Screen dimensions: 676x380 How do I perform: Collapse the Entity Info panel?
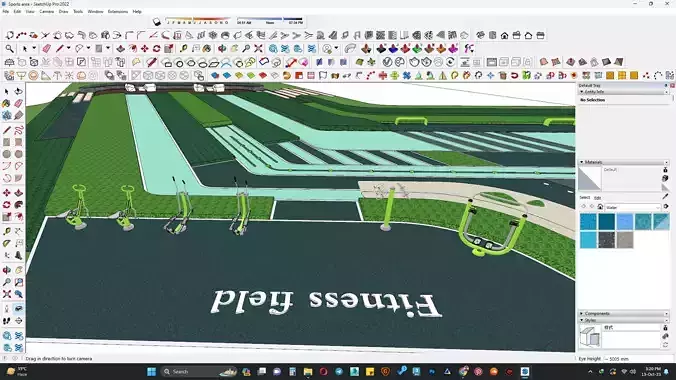582,92
